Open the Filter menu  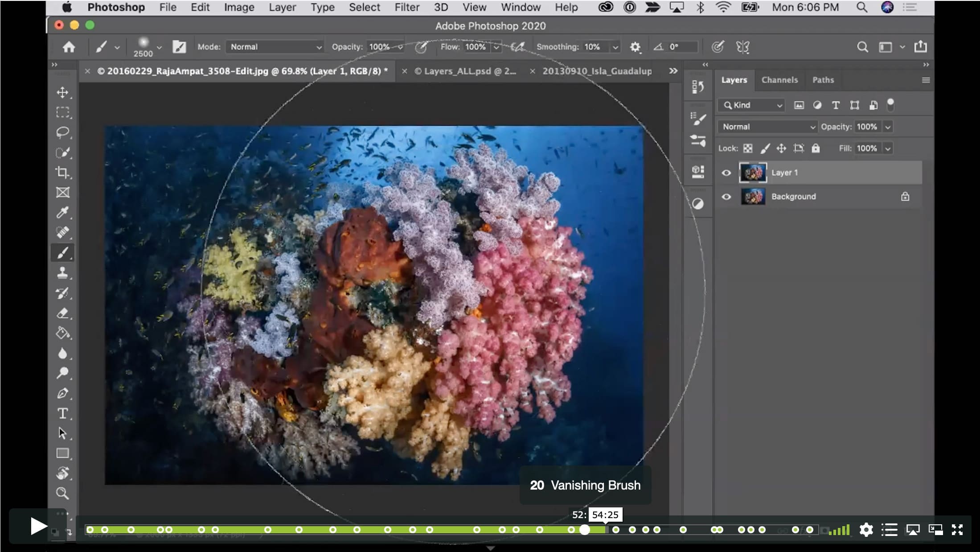407,8
